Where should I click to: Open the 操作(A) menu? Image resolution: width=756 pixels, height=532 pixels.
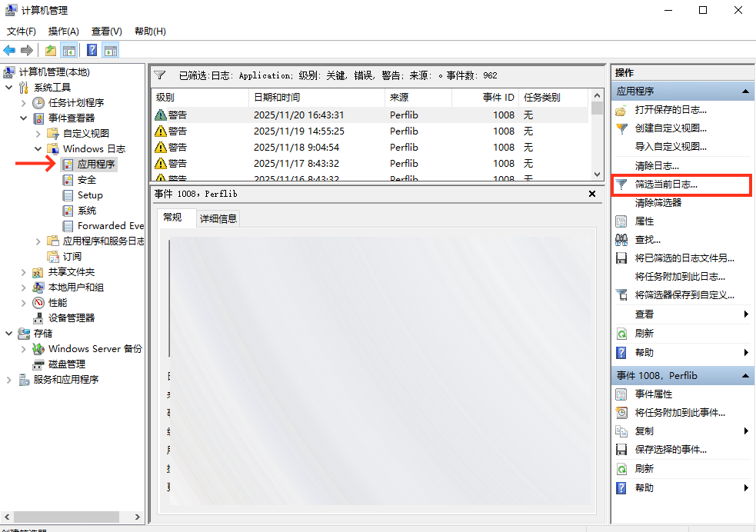click(63, 32)
